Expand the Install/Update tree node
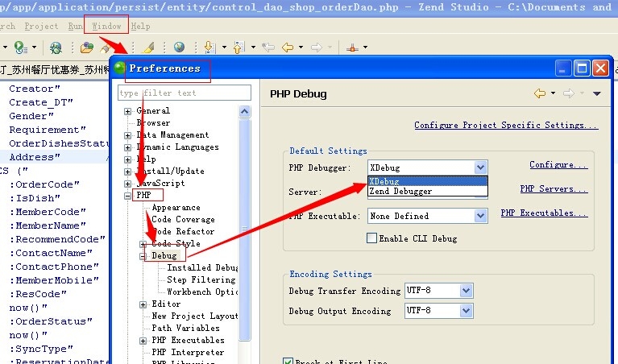The height and width of the screenshot is (364, 618). coord(127,172)
